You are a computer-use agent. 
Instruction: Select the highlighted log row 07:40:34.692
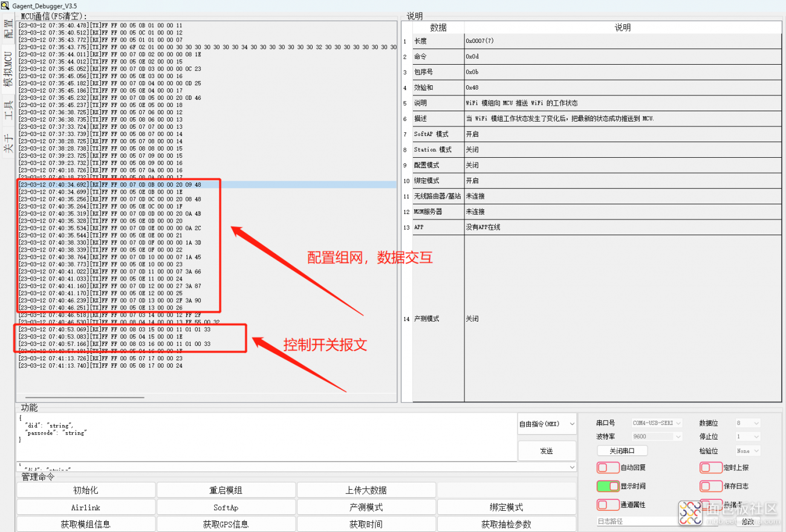(206, 184)
